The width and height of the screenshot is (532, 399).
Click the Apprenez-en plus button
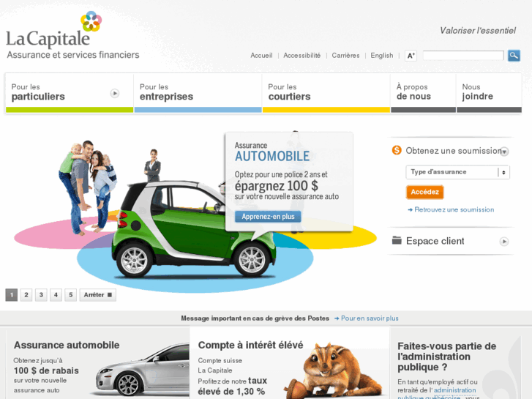(x=268, y=216)
